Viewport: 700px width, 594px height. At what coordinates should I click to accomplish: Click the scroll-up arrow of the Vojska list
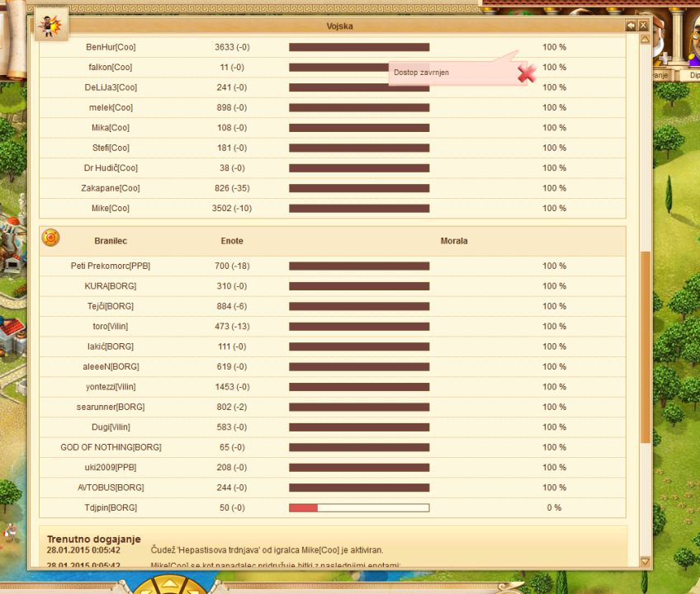tap(645, 40)
